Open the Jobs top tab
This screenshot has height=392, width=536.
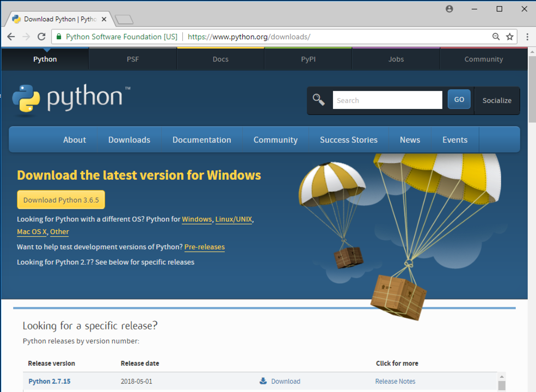[x=396, y=59]
